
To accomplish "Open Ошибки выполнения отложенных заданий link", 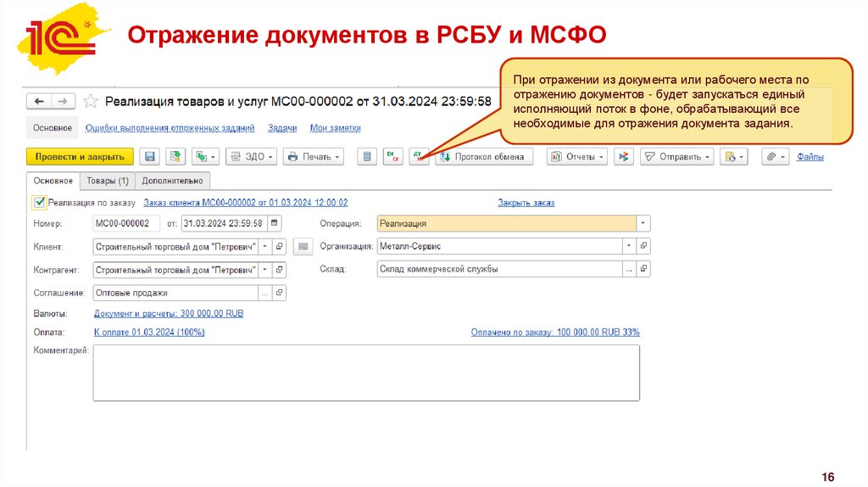I will pos(170,128).
